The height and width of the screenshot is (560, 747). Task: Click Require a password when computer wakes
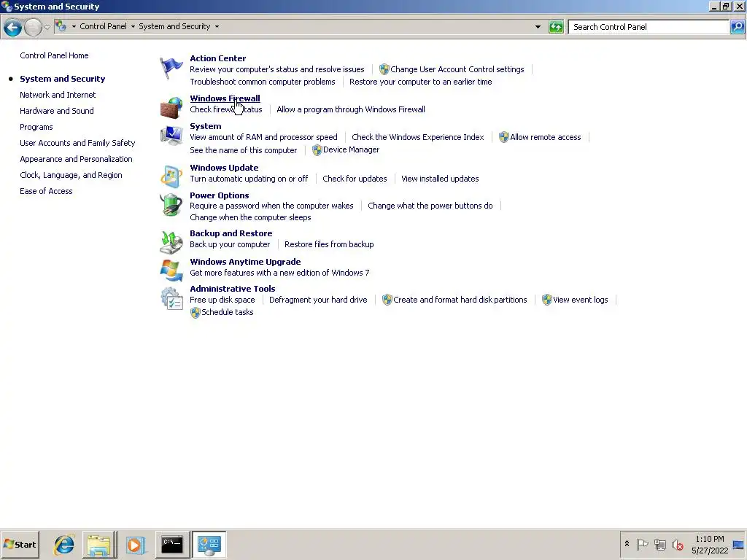tap(271, 206)
